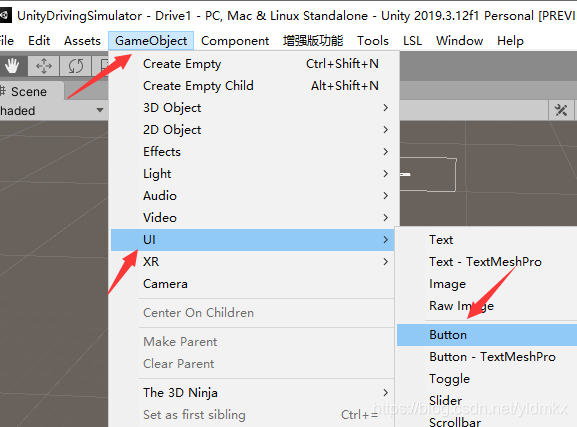Create a Button - TextMeshPro element
Image resolution: width=577 pixels, height=427 pixels.
(487, 357)
